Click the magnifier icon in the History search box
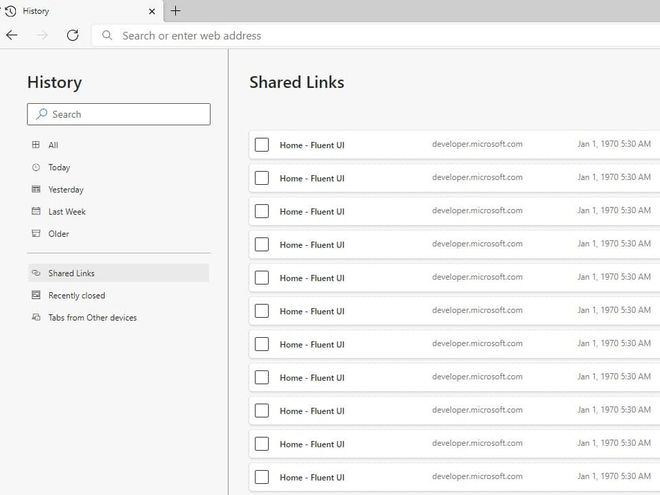The width and height of the screenshot is (660, 495). 41,114
